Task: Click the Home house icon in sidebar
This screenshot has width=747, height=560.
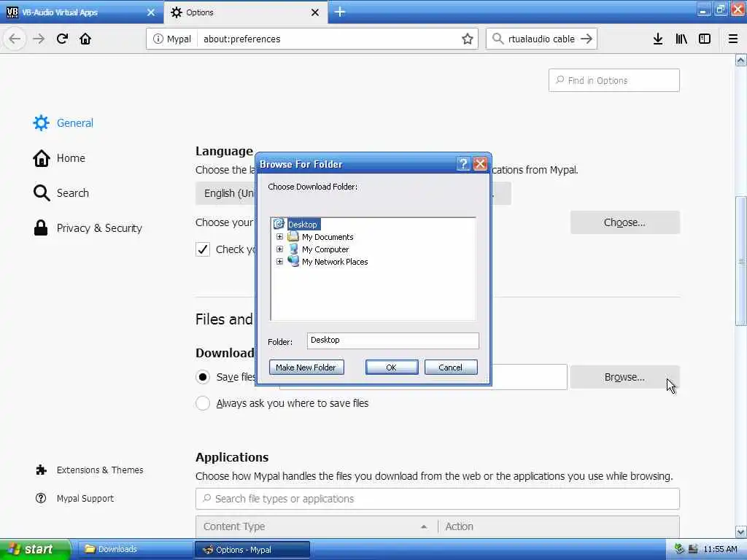Action: pyautogui.click(x=41, y=158)
